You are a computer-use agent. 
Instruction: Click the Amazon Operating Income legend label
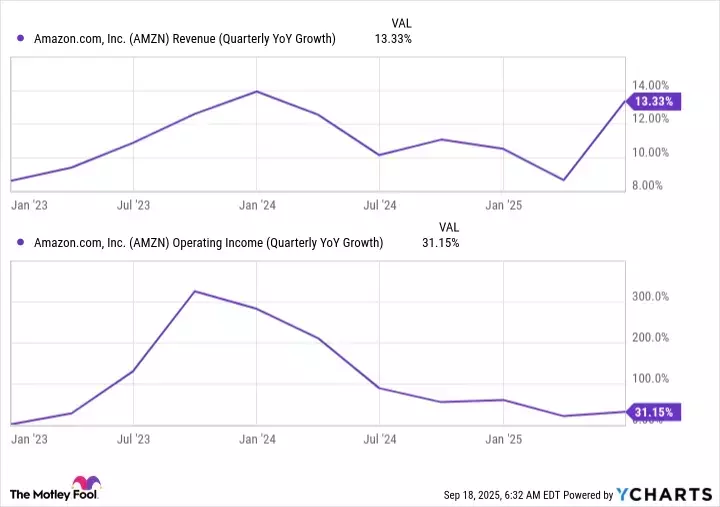tap(208, 242)
